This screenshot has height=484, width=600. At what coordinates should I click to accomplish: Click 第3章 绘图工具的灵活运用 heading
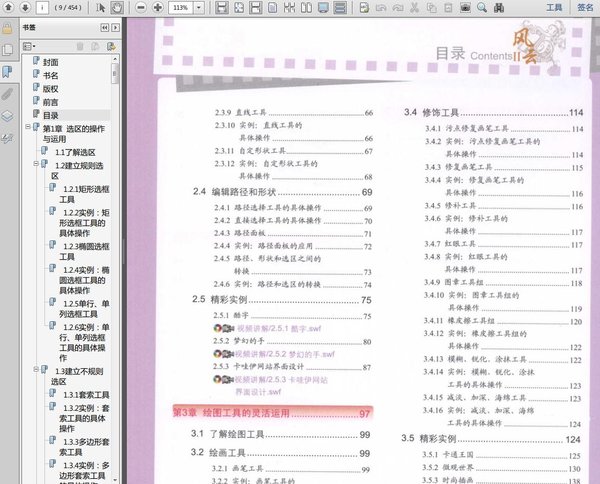pos(231,413)
